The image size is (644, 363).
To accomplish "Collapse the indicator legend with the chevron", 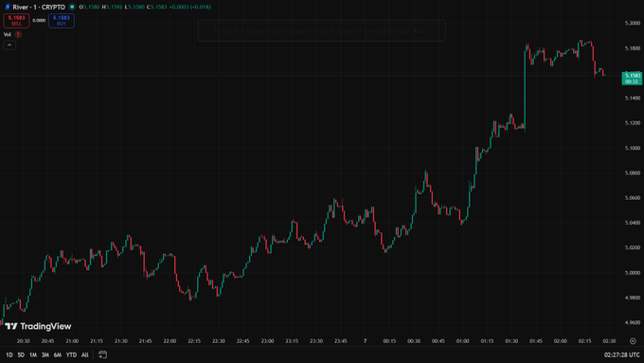I will tap(9, 45).
